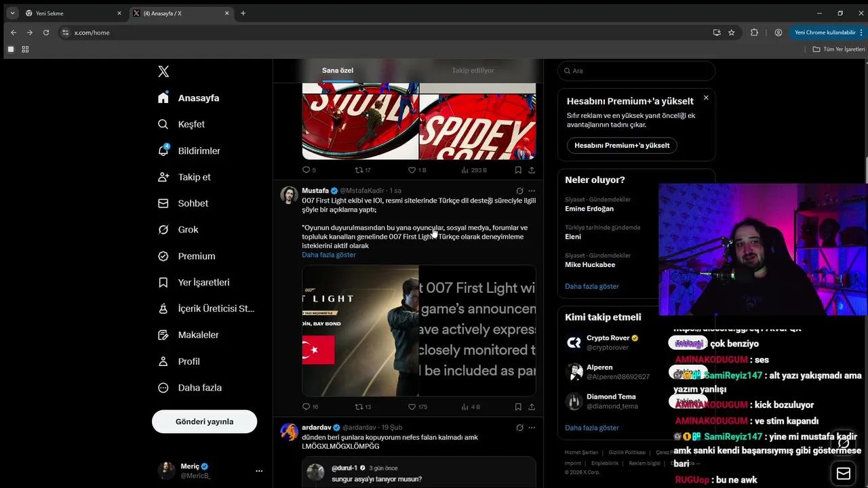
Task: Reply to the Spidey post with 5 replies
Action: click(309, 170)
